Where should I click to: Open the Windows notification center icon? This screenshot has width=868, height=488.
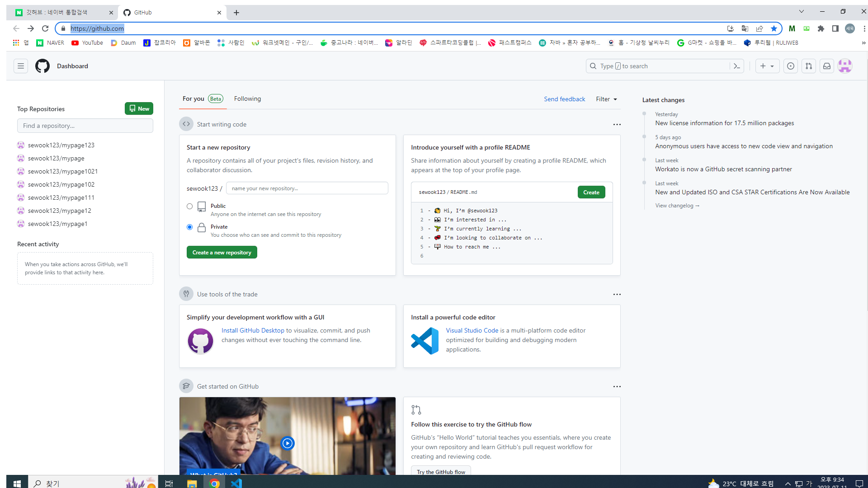click(x=859, y=483)
